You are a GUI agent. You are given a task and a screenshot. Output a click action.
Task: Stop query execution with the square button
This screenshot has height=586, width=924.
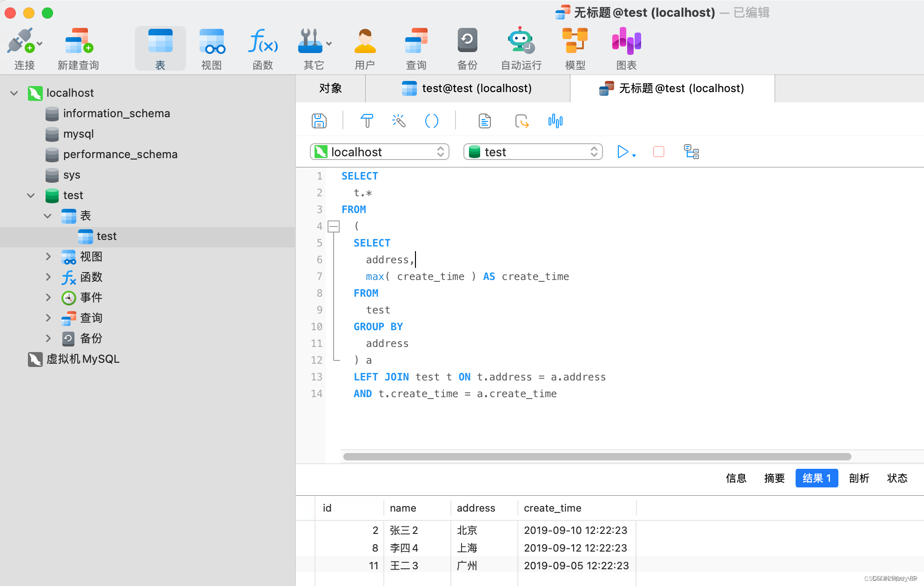coord(659,152)
